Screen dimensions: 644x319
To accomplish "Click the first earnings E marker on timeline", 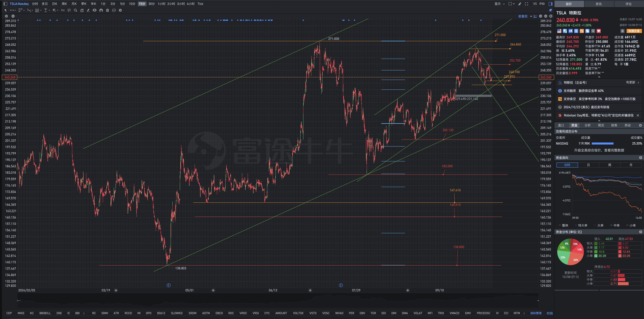I will 169,285.
